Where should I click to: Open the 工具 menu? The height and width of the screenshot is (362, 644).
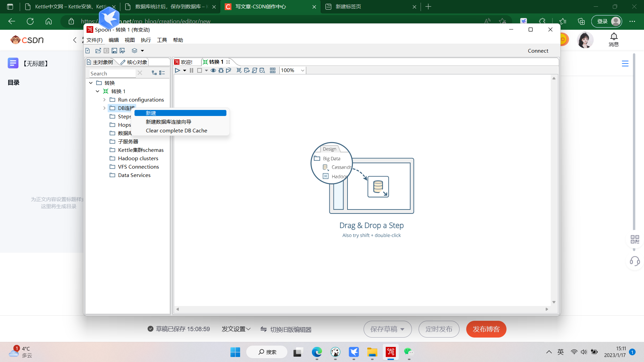pyautogui.click(x=162, y=40)
